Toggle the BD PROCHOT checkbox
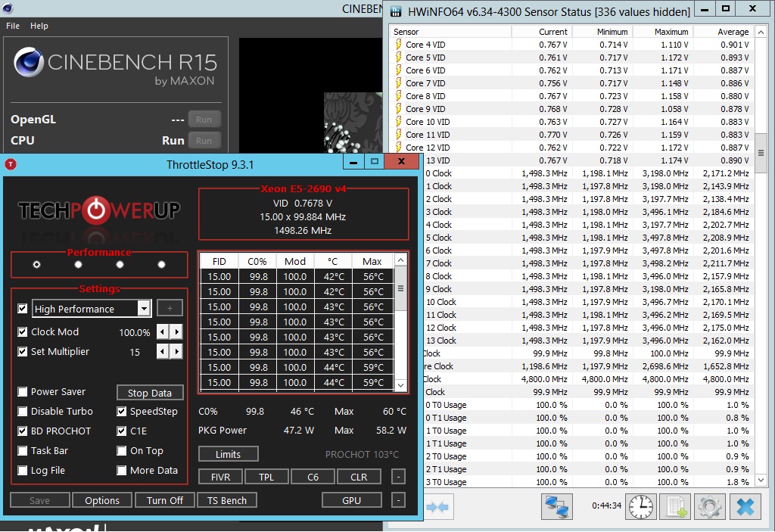Viewport: 775px width, 532px height. point(22,431)
